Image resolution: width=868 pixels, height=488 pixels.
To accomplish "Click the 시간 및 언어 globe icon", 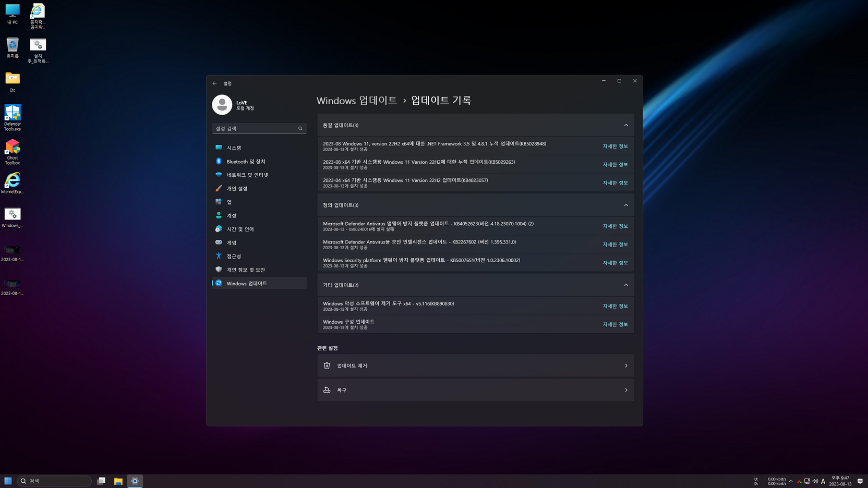I will pos(219,229).
